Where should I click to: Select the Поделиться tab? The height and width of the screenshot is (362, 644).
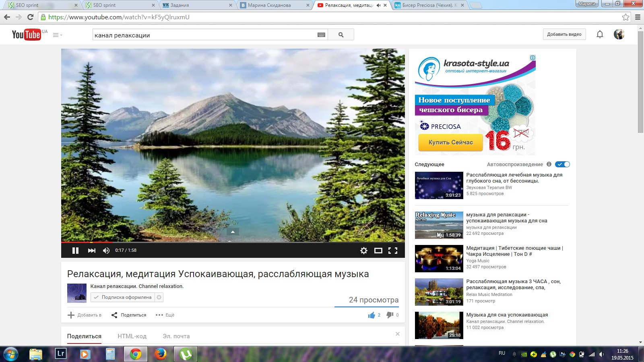(84, 336)
